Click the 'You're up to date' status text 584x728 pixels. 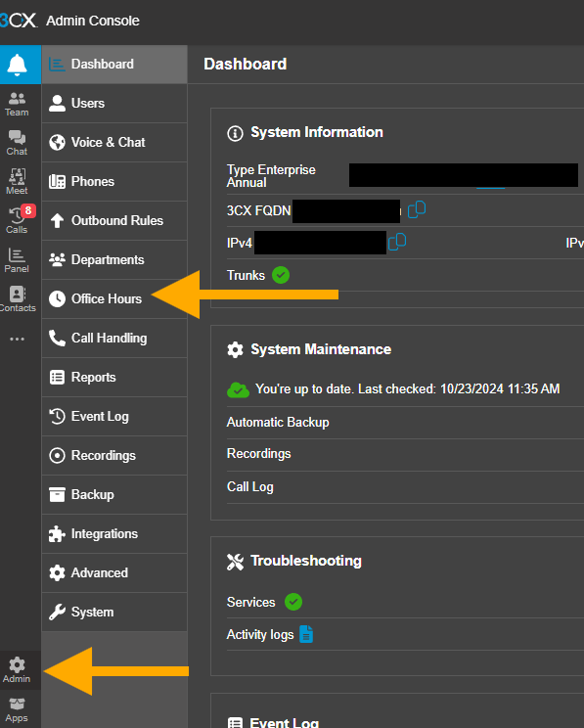(x=408, y=388)
